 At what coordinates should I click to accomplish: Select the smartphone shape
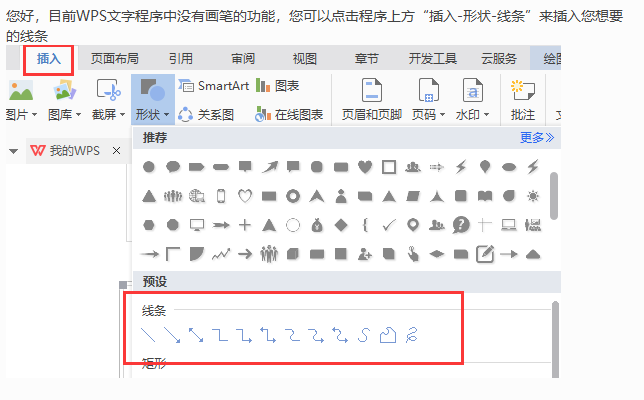[221, 196]
